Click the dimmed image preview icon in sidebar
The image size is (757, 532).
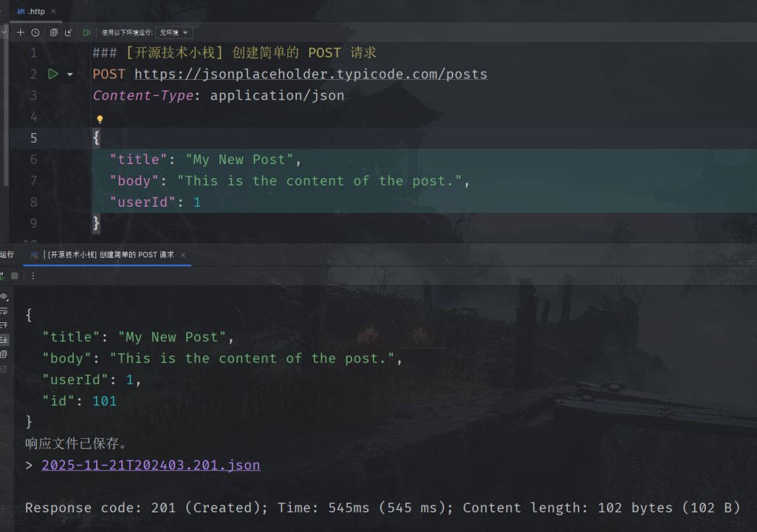point(4,369)
